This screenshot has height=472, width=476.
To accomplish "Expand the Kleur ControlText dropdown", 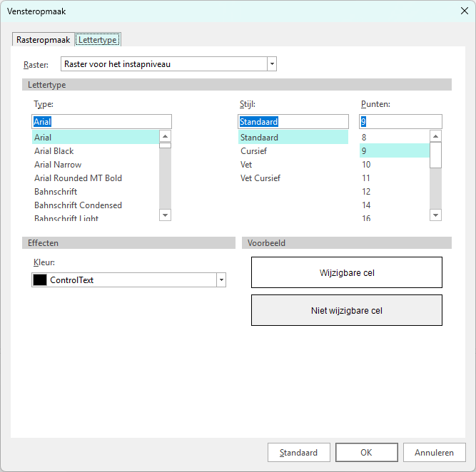I will (221, 280).
